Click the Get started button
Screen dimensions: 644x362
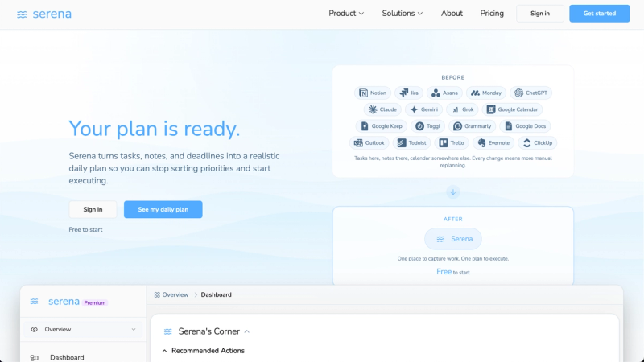point(599,14)
